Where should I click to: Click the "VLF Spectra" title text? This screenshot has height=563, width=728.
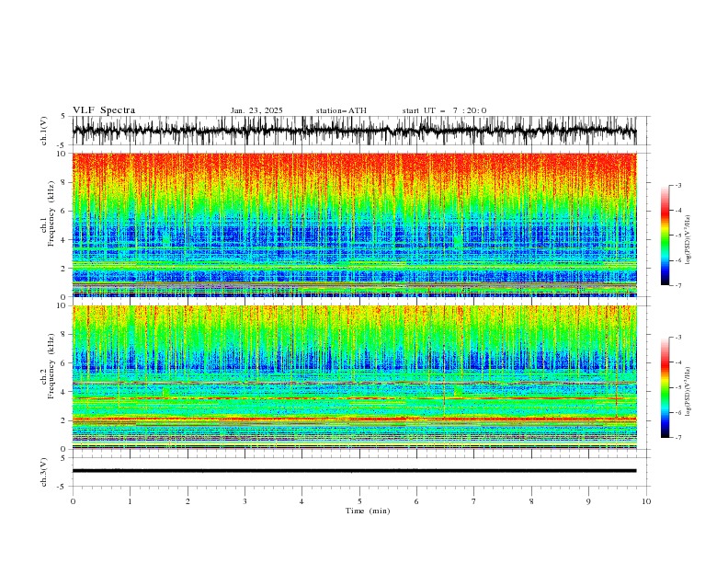tap(104, 110)
